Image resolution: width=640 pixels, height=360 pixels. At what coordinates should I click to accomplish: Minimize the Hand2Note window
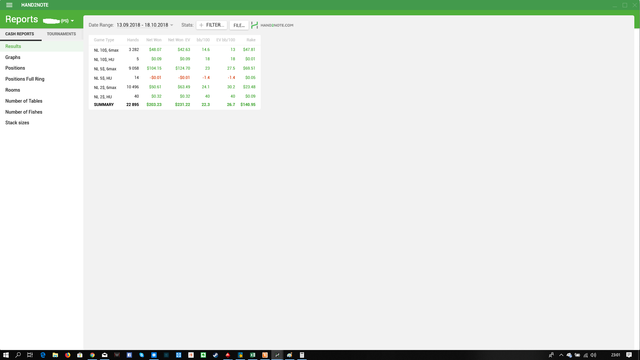tap(615, 5)
